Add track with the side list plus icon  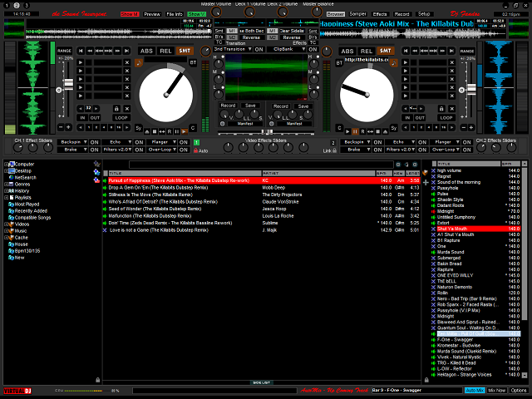[426, 182]
